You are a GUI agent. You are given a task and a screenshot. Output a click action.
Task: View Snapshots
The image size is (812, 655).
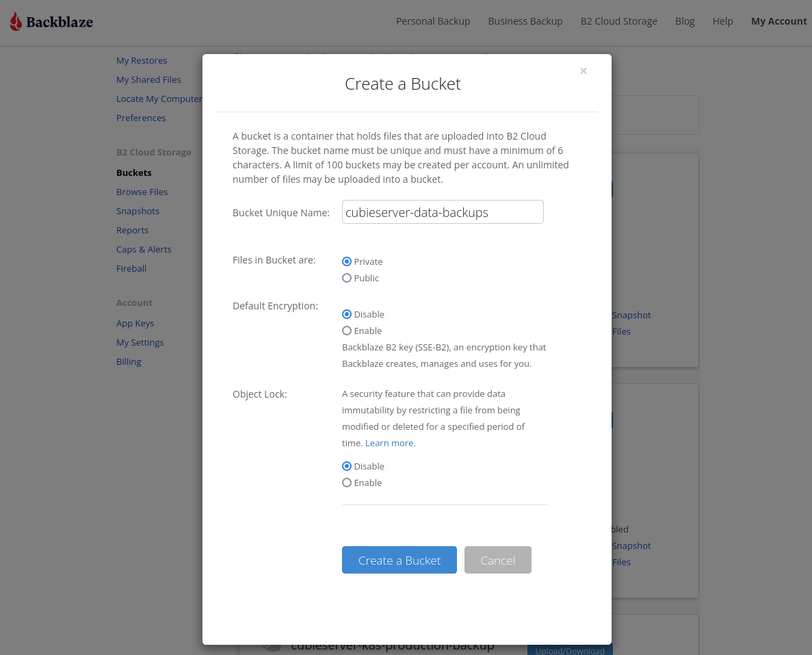point(137,211)
